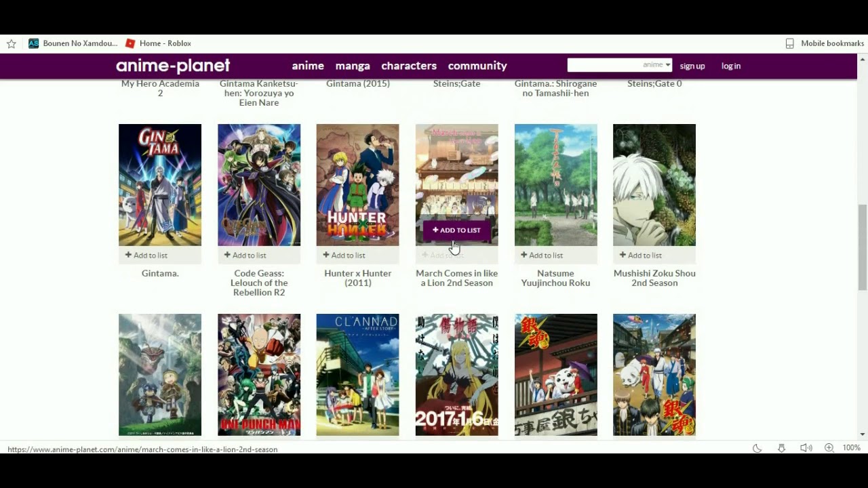Click the sign up link

click(x=692, y=66)
